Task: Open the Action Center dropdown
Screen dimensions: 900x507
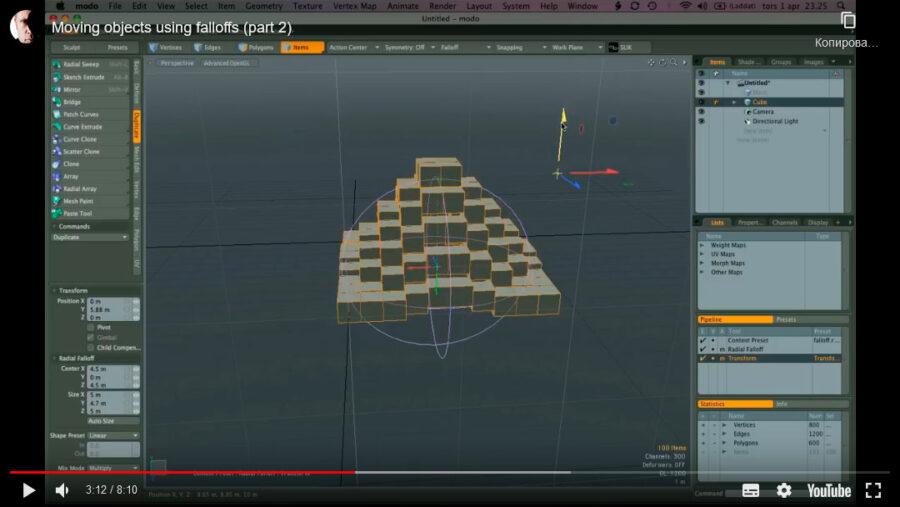Action: pos(353,47)
